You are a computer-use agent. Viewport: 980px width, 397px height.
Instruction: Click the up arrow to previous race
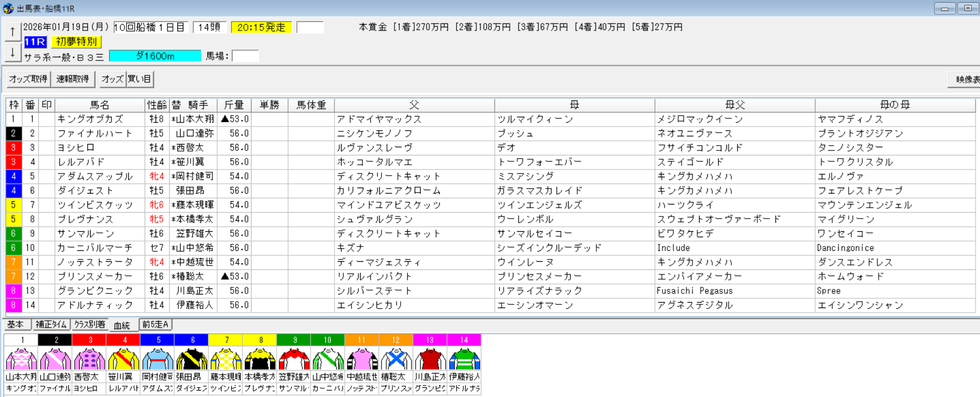tap(13, 32)
